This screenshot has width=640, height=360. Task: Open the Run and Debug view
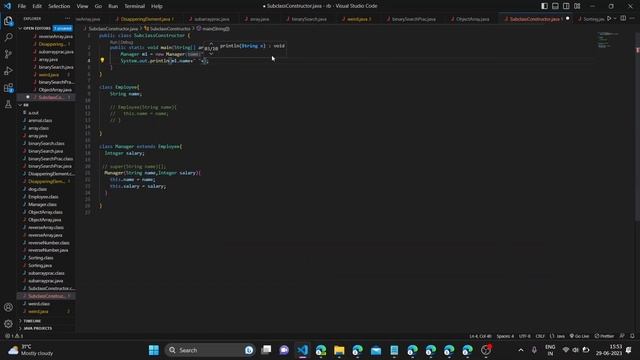8,71
